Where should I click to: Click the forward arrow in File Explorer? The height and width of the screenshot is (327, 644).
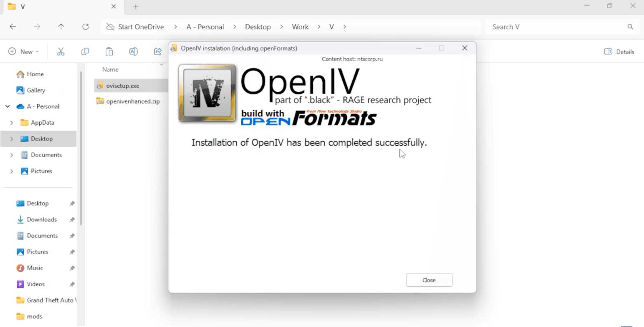[37, 27]
